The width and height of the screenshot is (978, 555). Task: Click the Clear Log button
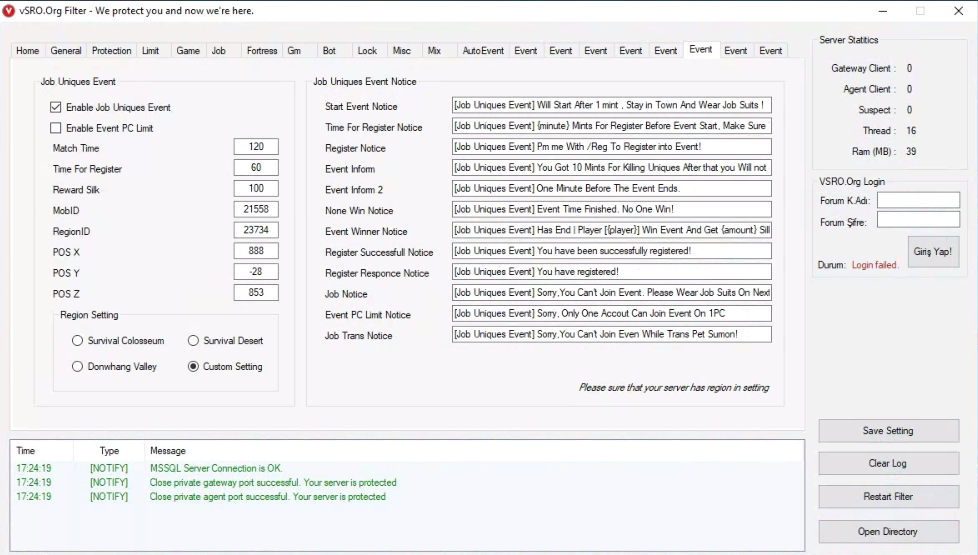point(889,463)
